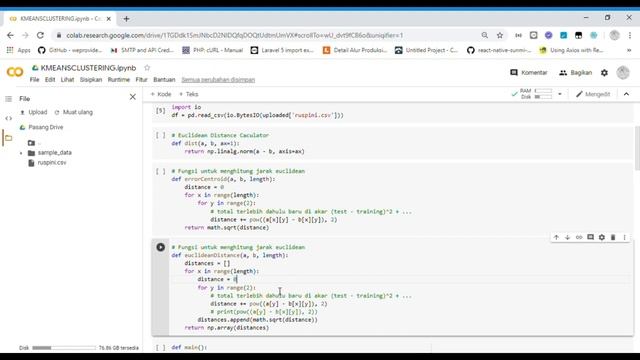This screenshot has height=360, width=640.
Task: Open a new browser tab
Action: pyautogui.click(x=127, y=19)
